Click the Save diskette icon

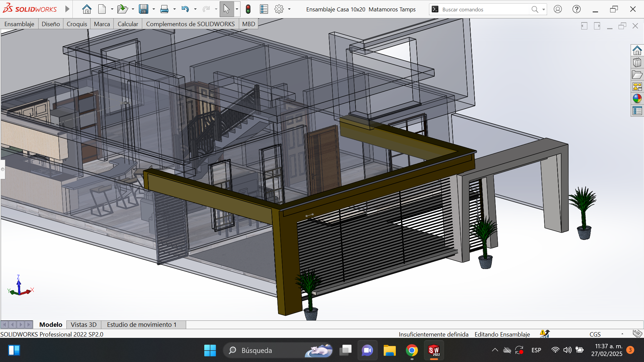click(x=144, y=9)
